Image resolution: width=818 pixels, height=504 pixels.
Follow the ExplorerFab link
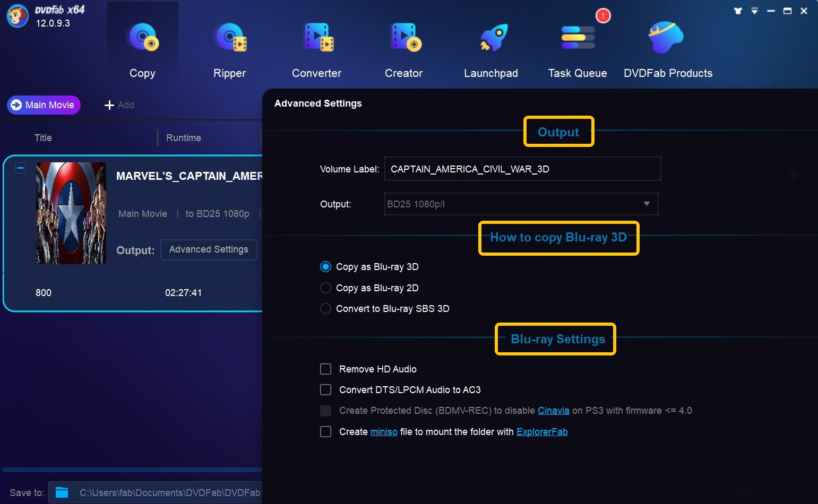click(542, 432)
